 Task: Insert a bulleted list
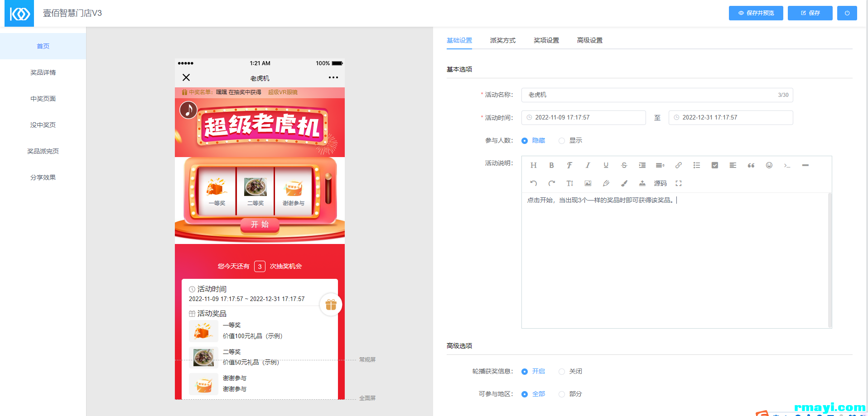point(696,165)
